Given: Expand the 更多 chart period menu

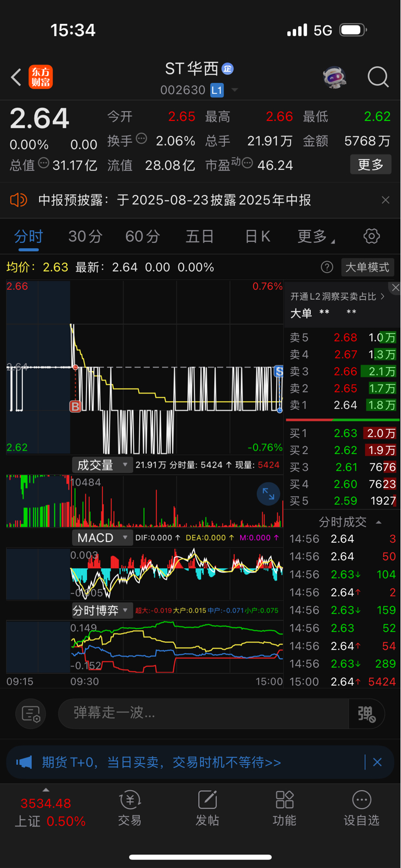Looking at the screenshot, I should (315, 237).
